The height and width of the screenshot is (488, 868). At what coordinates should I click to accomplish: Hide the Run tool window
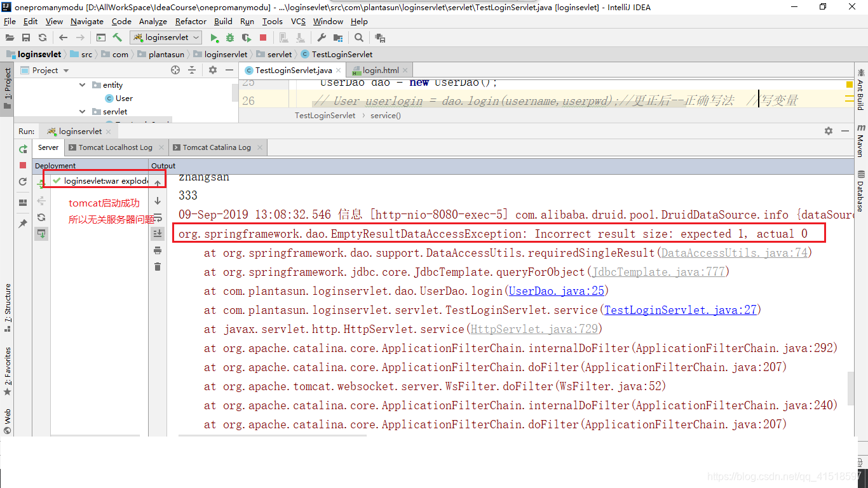point(845,131)
